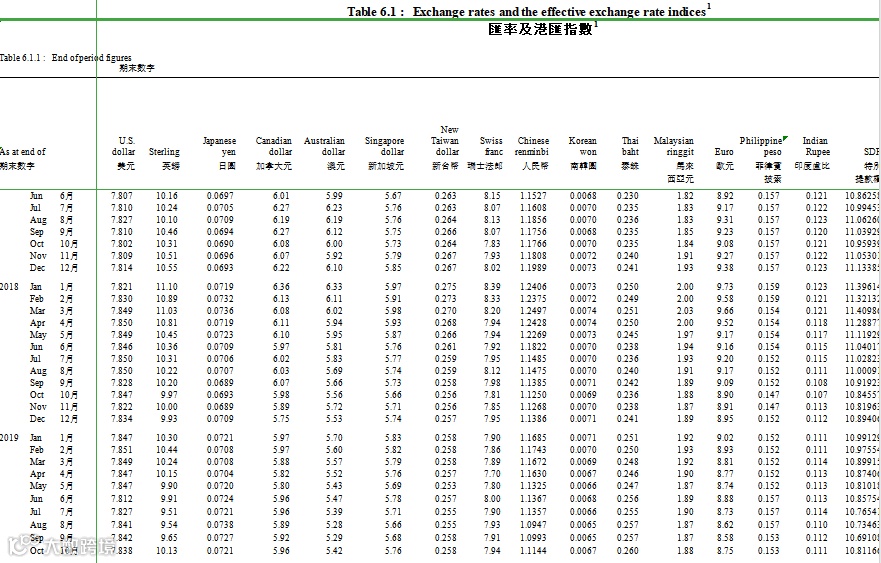Select the 'Indian Rupee' column header

pyautogui.click(x=815, y=146)
